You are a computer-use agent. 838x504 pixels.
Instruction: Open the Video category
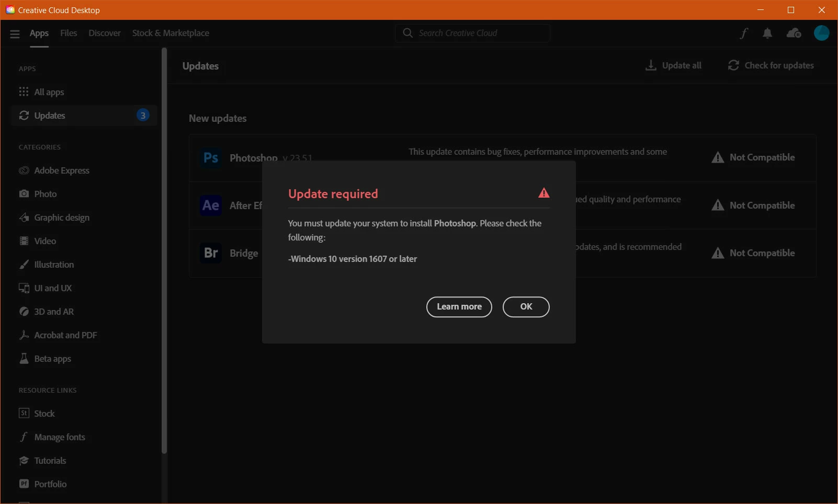pyautogui.click(x=84, y=241)
